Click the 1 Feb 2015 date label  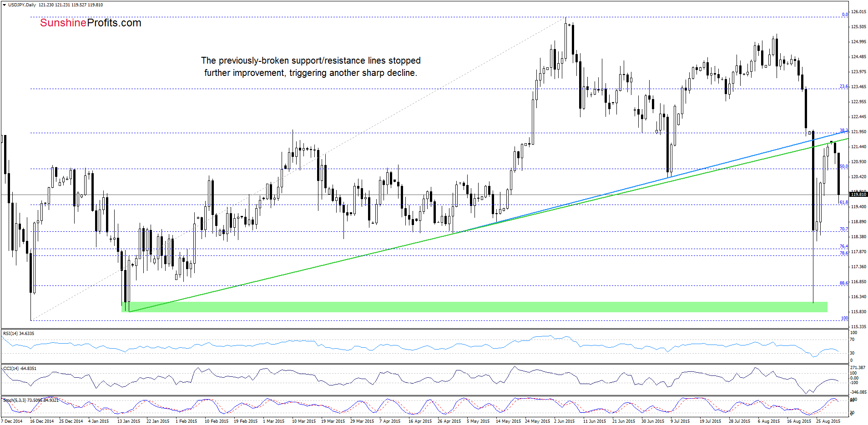coord(187,421)
